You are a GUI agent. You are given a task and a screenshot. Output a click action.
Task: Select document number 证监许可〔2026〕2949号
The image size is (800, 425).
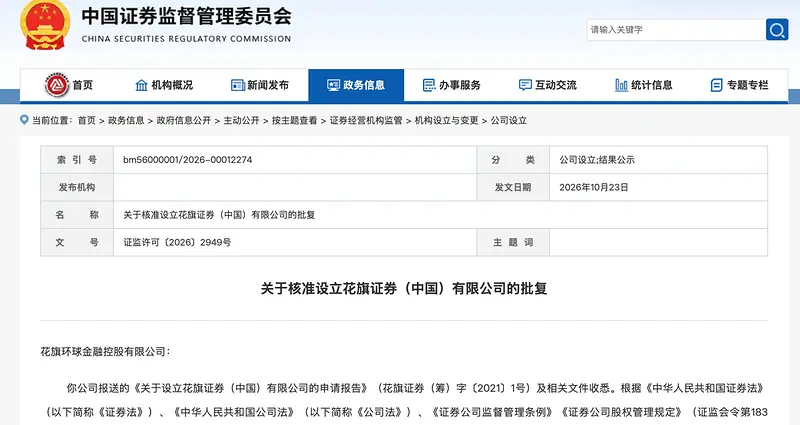[x=177, y=242]
